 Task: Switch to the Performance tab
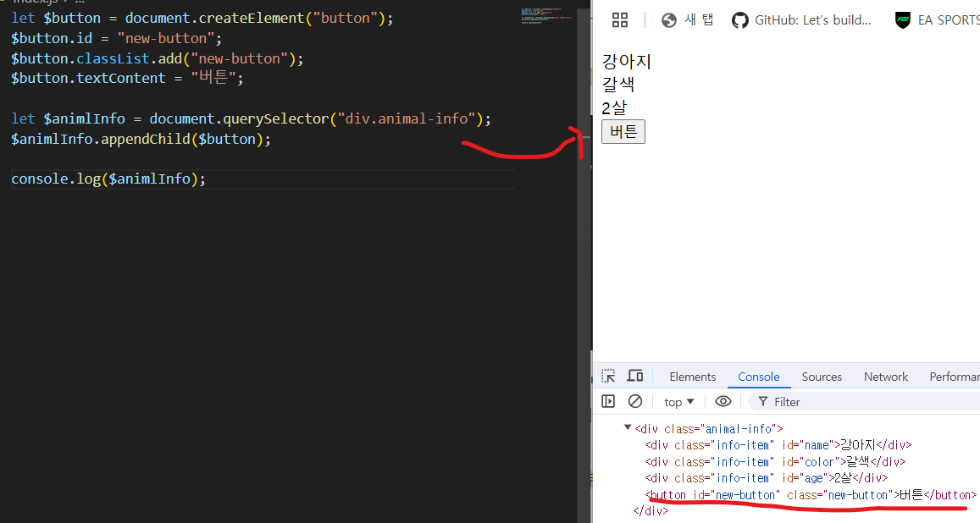(x=955, y=377)
